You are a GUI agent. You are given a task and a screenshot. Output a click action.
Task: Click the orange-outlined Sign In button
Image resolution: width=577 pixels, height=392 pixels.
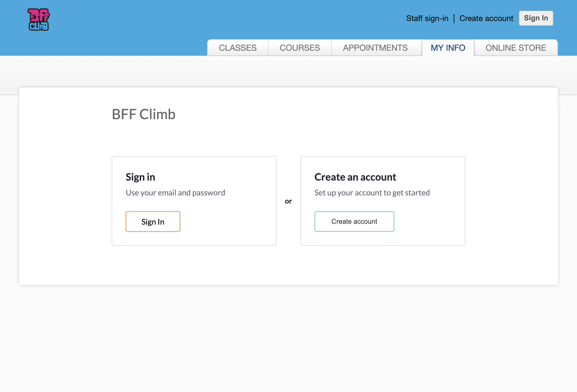153,222
